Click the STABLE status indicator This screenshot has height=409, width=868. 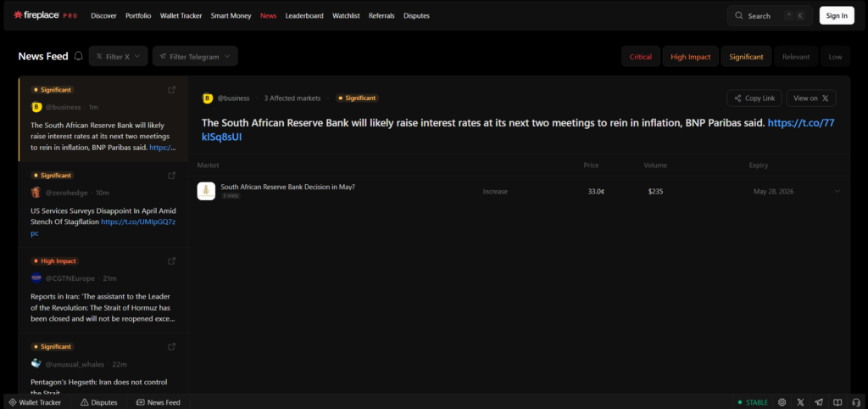coord(753,402)
